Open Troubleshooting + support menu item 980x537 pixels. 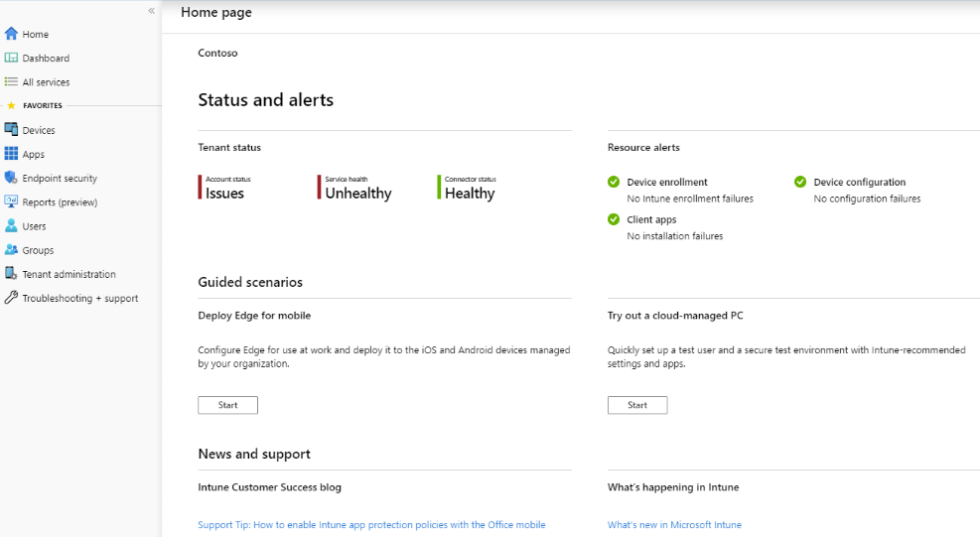[x=80, y=298]
